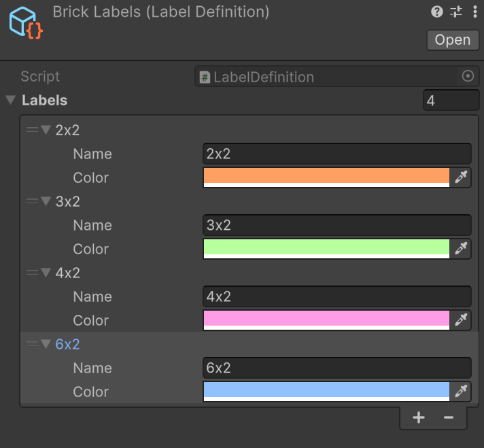Pick 2x2 color with the eyedropper
Screen dimensions: 484x448
click(x=461, y=177)
